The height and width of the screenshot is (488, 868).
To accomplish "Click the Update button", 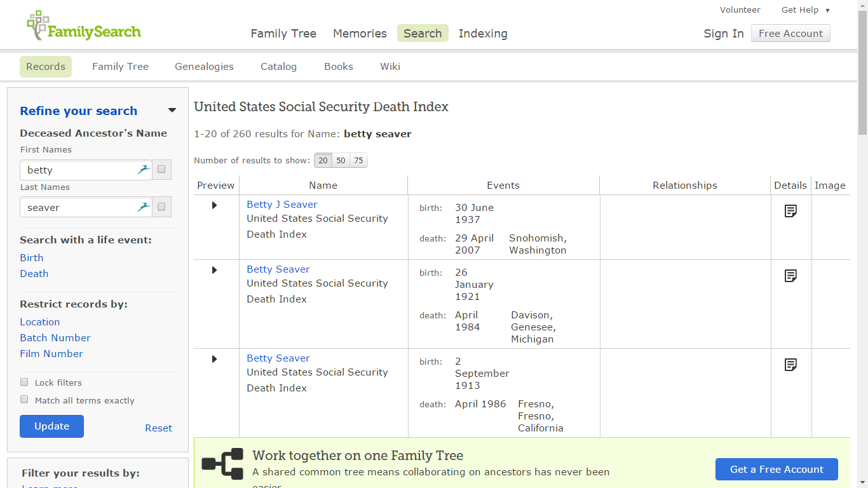I will (x=51, y=426).
